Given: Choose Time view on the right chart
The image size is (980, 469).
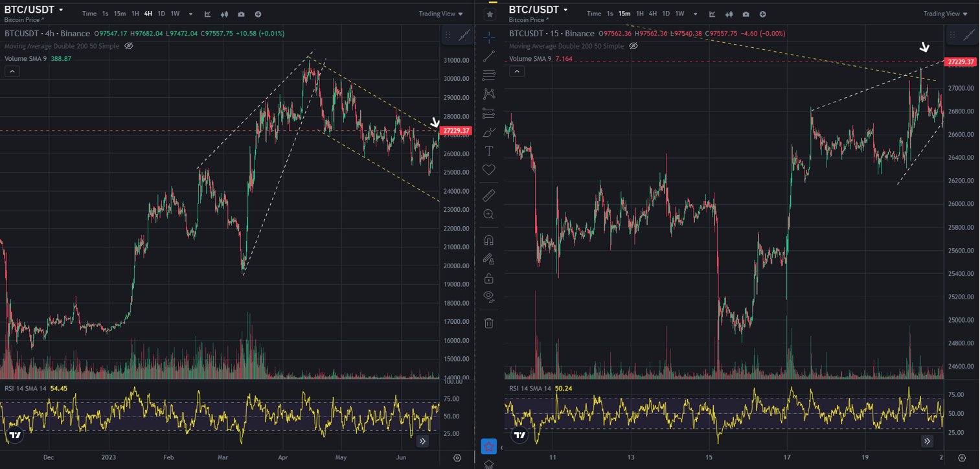Looking at the screenshot, I should pos(594,14).
